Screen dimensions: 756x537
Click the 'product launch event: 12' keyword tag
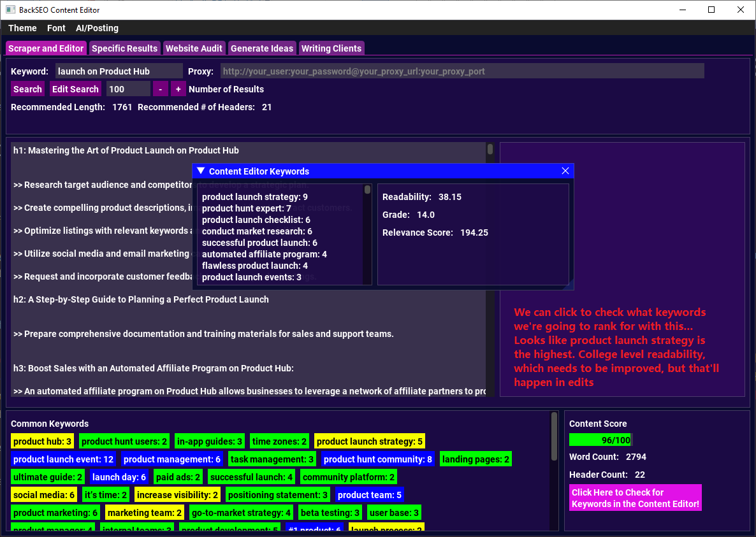pyautogui.click(x=64, y=459)
